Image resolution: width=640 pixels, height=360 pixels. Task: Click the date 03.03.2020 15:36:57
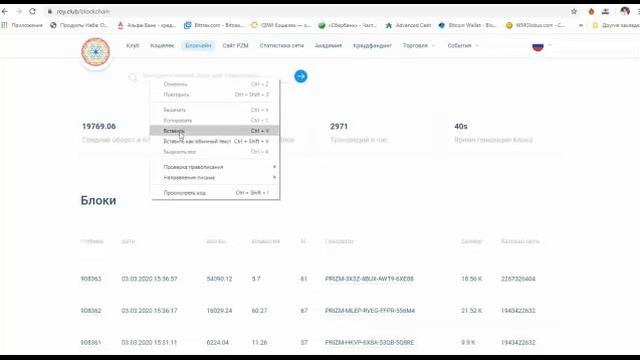pyautogui.click(x=149, y=279)
